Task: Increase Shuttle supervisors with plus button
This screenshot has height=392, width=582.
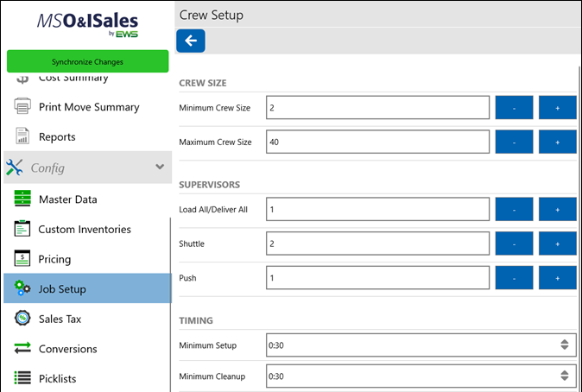Action: 557,244
